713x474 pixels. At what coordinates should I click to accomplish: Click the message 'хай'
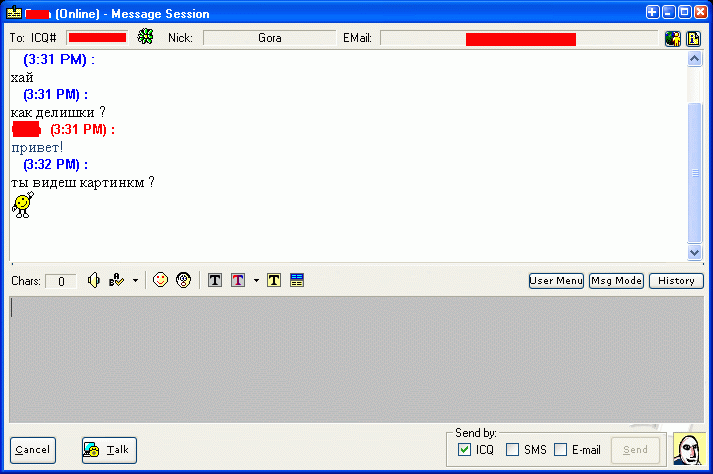pos(22,78)
